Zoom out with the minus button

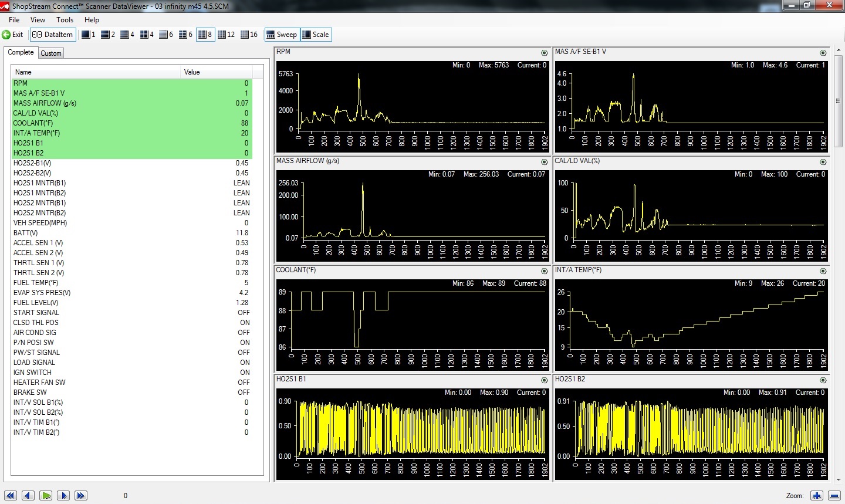[834, 496]
